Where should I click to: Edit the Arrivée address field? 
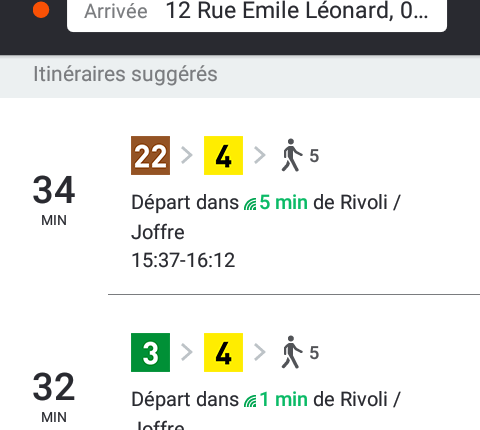click(x=257, y=13)
